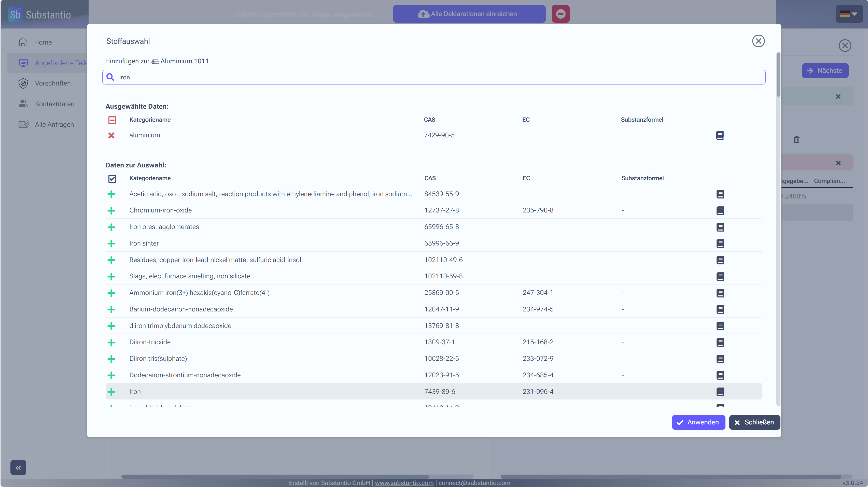Click trash icon in background panel
868x487 pixels.
point(796,139)
